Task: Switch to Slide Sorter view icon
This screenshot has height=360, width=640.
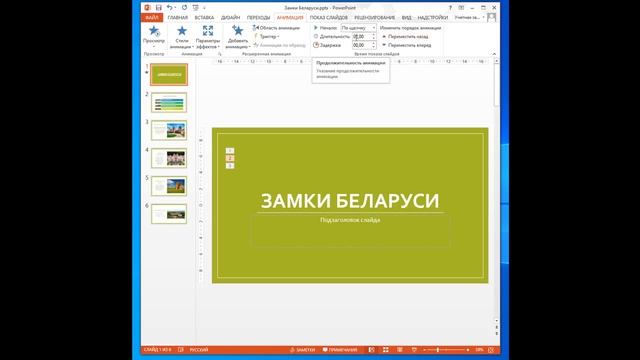Action: coord(385,350)
